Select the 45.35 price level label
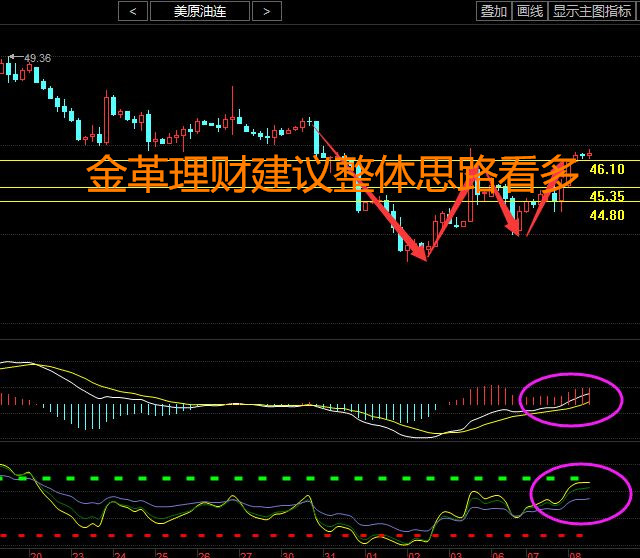The height and width of the screenshot is (558, 640). (606, 197)
